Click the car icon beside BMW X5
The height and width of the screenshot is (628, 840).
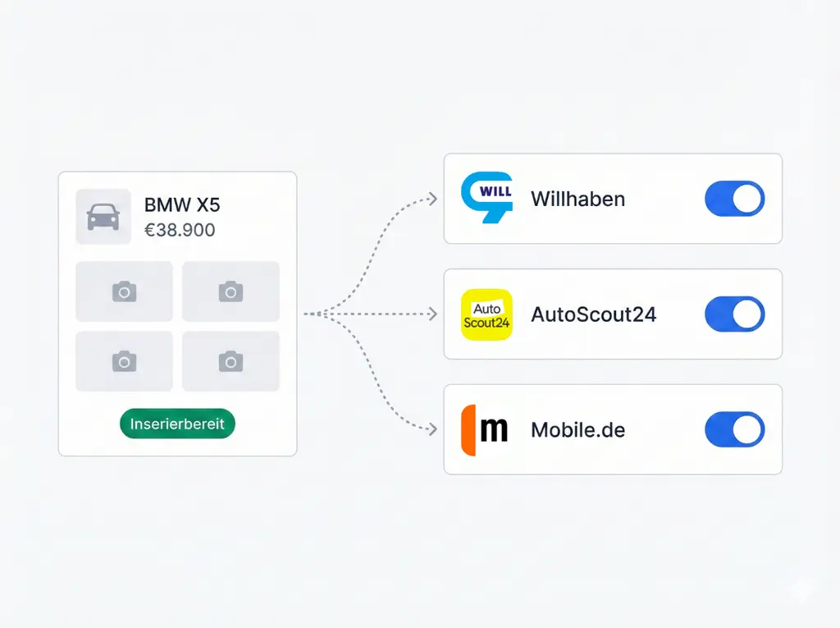coord(103,217)
